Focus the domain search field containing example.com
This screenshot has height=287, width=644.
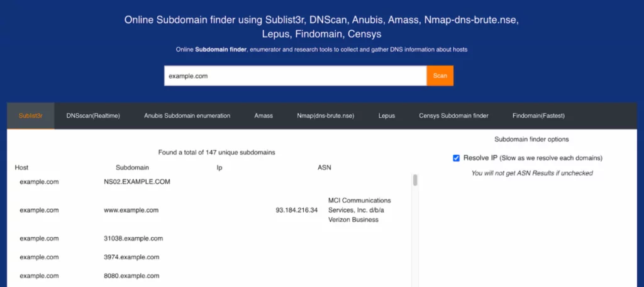296,76
